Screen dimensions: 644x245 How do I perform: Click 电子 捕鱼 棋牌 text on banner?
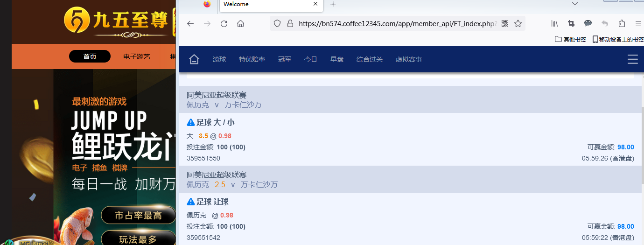(x=100, y=168)
